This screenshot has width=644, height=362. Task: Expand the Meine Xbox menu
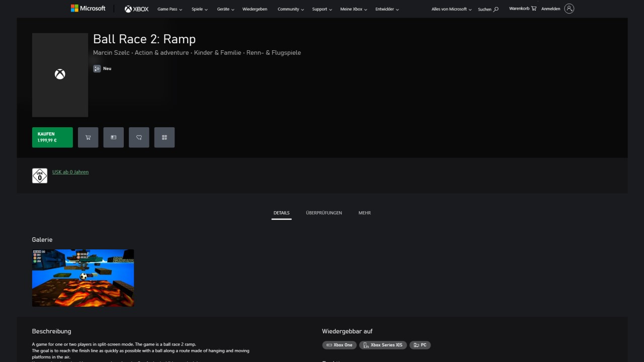click(354, 9)
